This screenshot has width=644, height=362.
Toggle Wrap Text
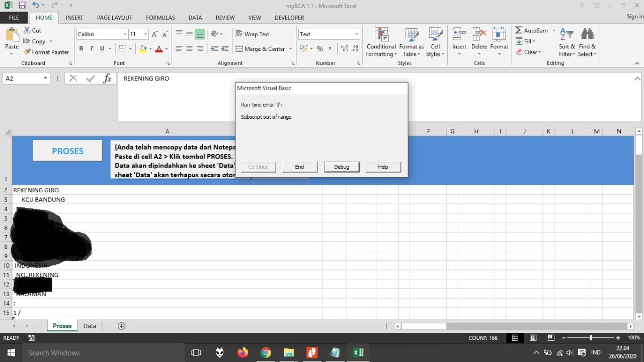coord(253,34)
